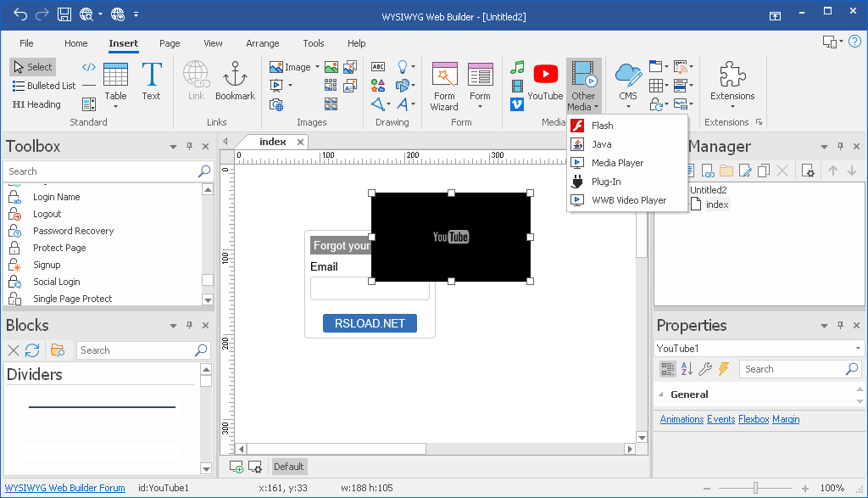Insert a YouTube video element
This screenshot has height=498, width=868.
pyautogui.click(x=545, y=81)
